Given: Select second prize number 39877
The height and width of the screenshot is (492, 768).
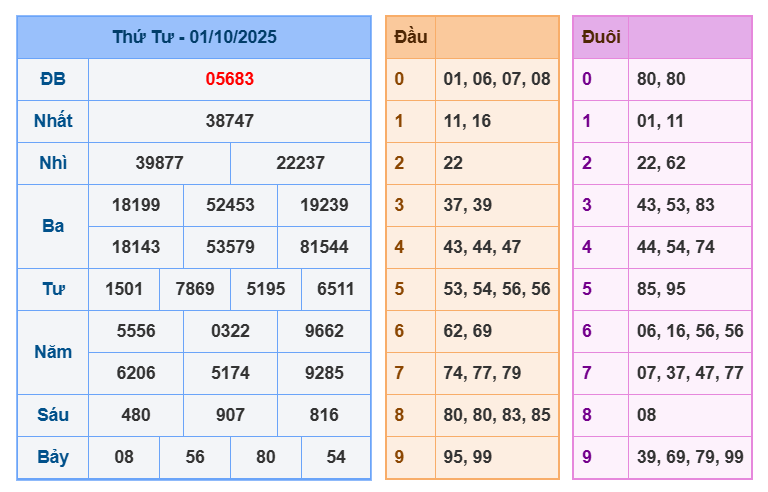Looking at the screenshot, I should coord(159,163).
